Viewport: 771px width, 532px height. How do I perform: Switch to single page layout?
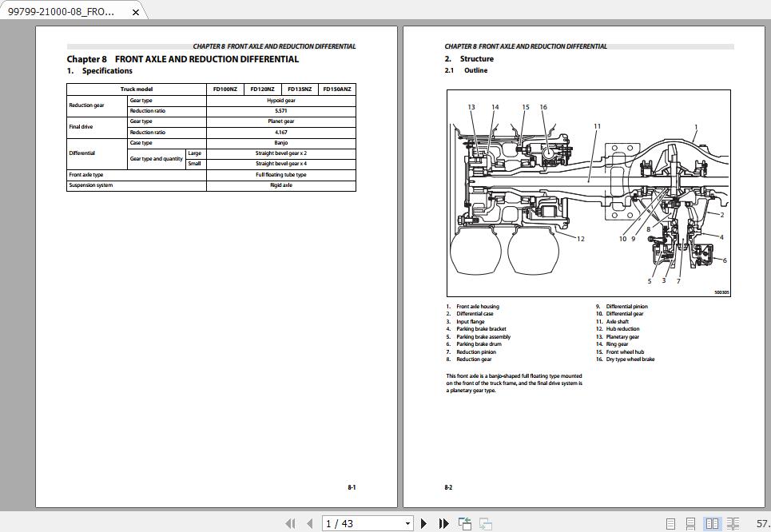pos(670,523)
